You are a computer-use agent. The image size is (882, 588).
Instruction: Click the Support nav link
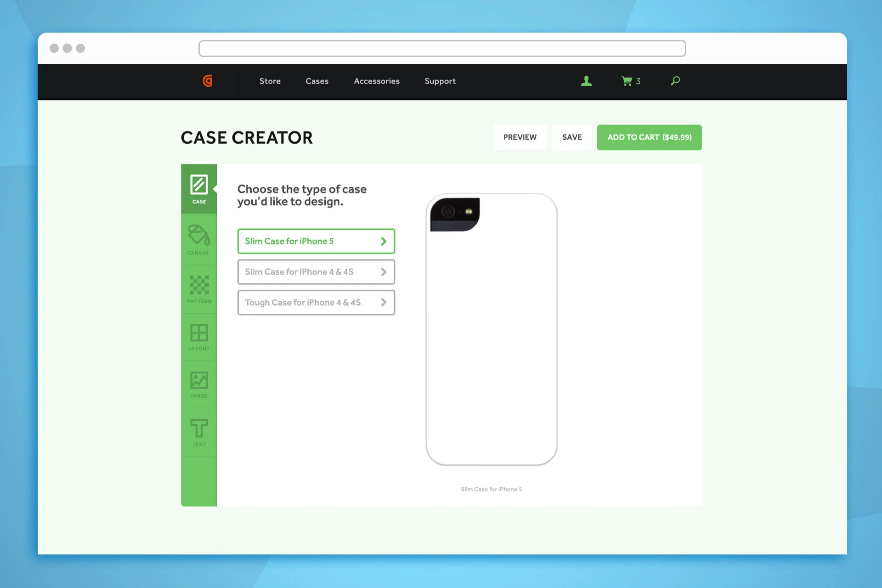pos(440,81)
